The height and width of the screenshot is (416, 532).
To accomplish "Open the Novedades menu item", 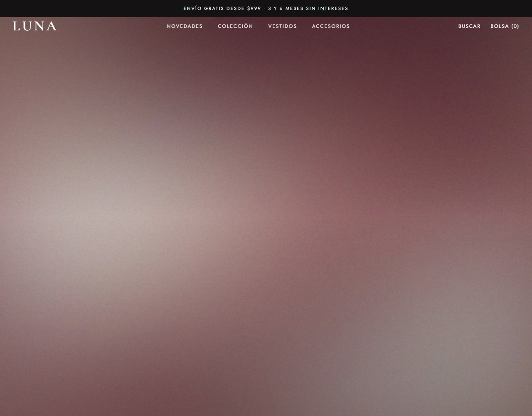I will (185, 26).
